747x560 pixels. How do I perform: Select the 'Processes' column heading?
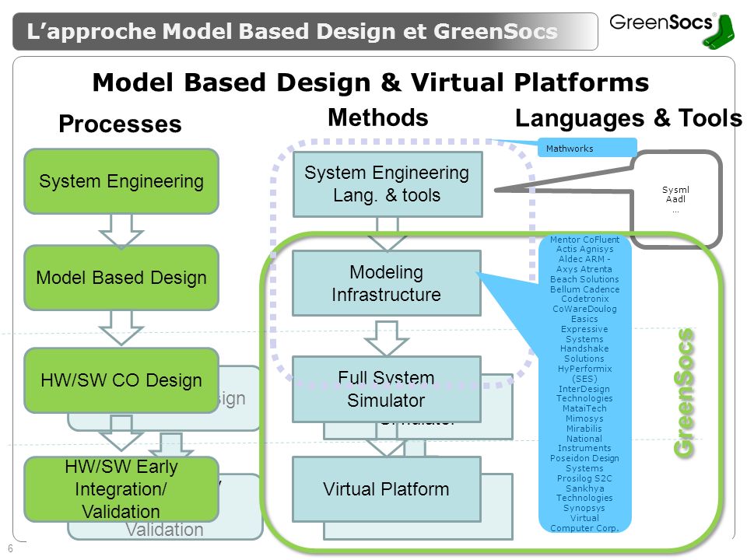pos(120,124)
